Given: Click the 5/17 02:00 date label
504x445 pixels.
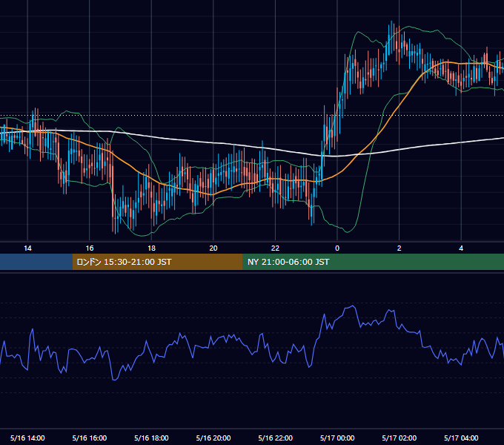Looking at the screenshot, I should pyautogui.click(x=399, y=438).
